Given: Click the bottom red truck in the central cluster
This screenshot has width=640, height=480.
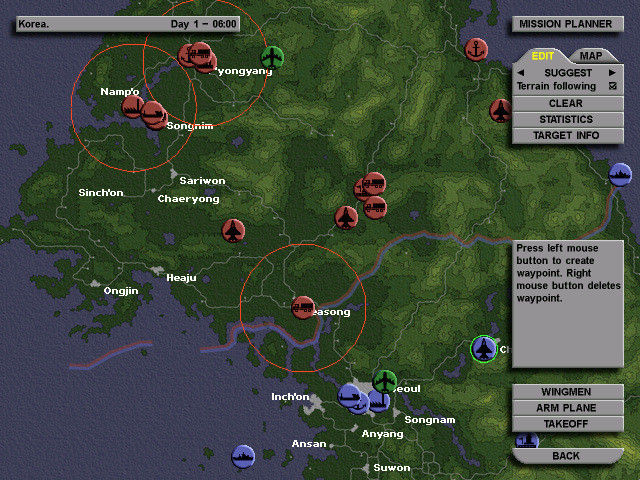Looking at the screenshot, I should coord(375,207).
